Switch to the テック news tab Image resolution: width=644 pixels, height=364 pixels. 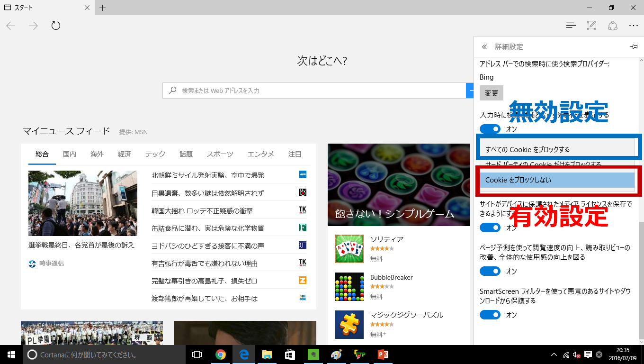155,154
